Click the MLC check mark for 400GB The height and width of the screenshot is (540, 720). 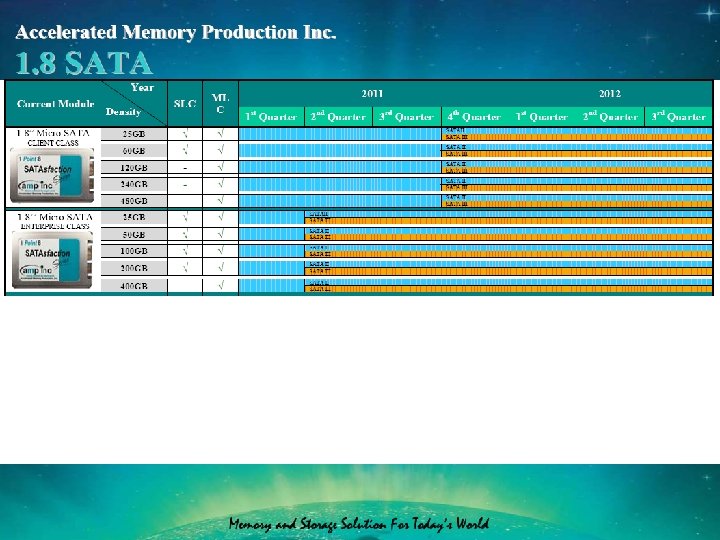pyautogui.click(x=220, y=285)
